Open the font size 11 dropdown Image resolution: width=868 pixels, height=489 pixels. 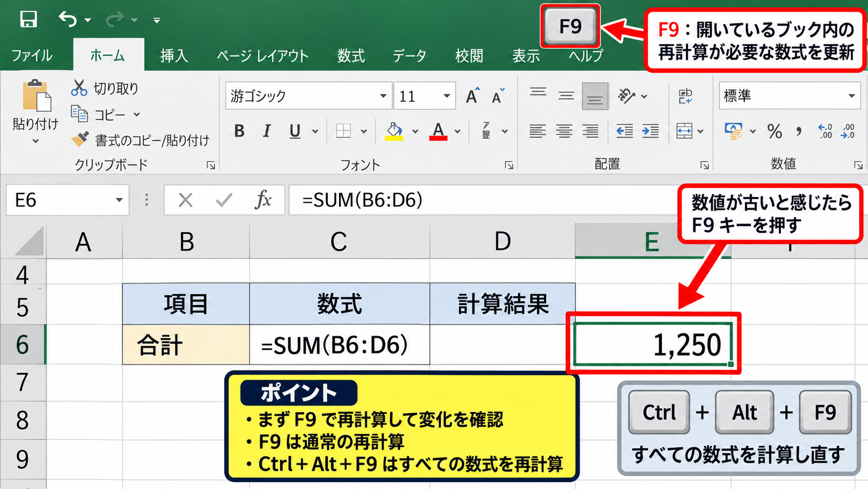(446, 96)
